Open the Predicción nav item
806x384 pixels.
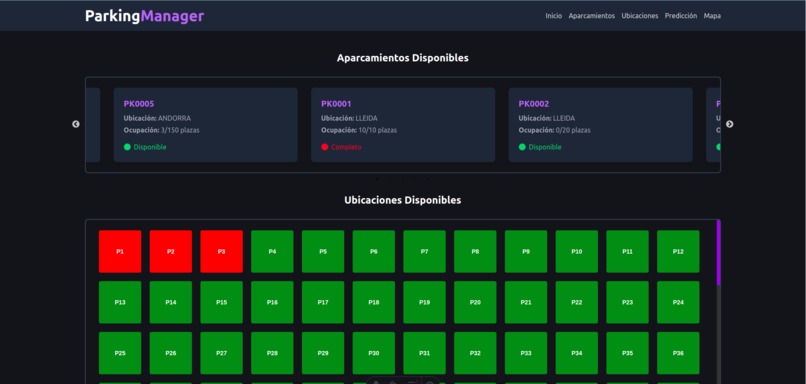[681, 16]
